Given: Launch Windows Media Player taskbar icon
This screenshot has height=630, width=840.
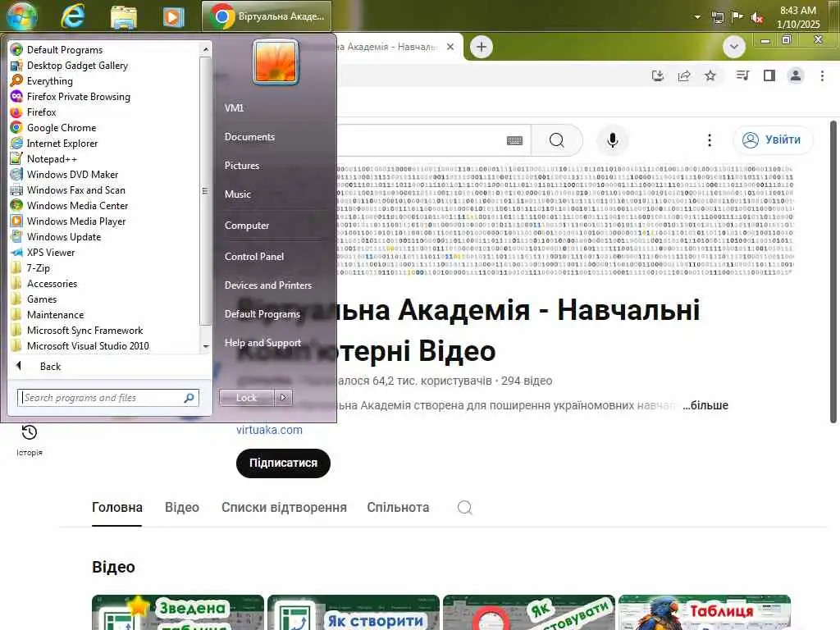Looking at the screenshot, I should (x=173, y=16).
